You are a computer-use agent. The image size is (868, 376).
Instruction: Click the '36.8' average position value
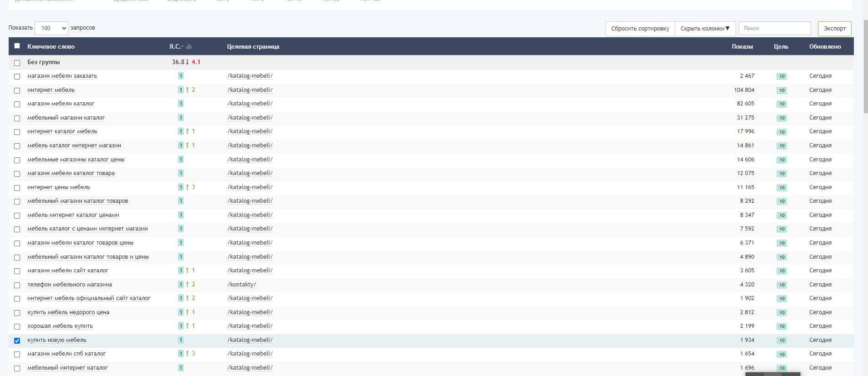point(178,62)
